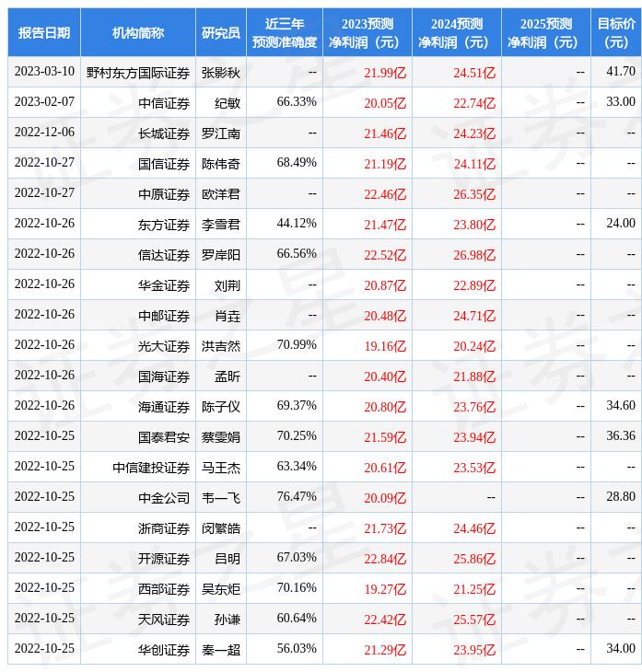This screenshot has height=672, width=642.
Task: Select 野村东方国际证券 institution cell
Action: pyautogui.click(x=138, y=73)
